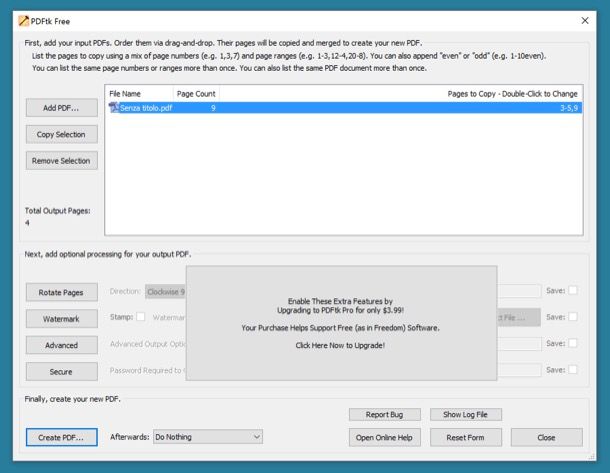Open Online Help
610x473 pixels.
[383, 437]
